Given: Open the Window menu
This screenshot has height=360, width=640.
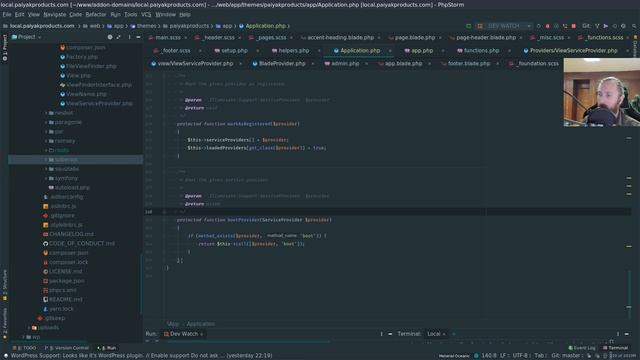Looking at the screenshot, I should [x=165, y=14].
